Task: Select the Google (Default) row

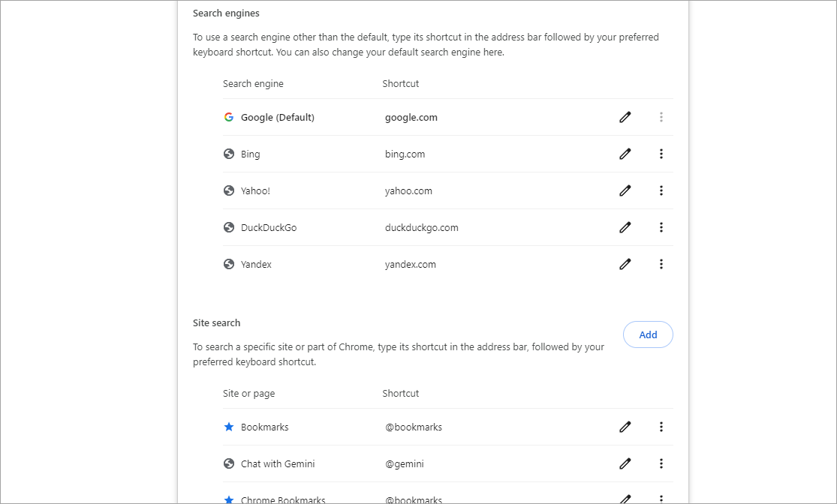Action: (x=277, y=117)
